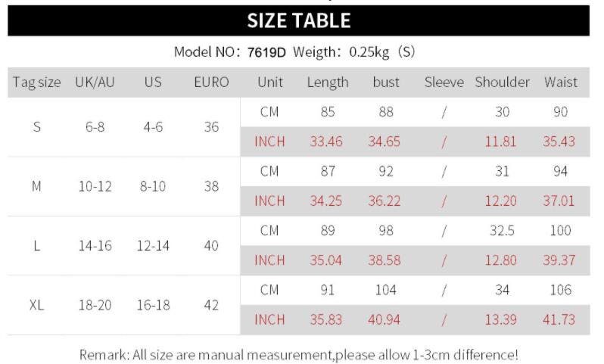
Task: Select the Shoulder column header
Action: pos(502,82)
